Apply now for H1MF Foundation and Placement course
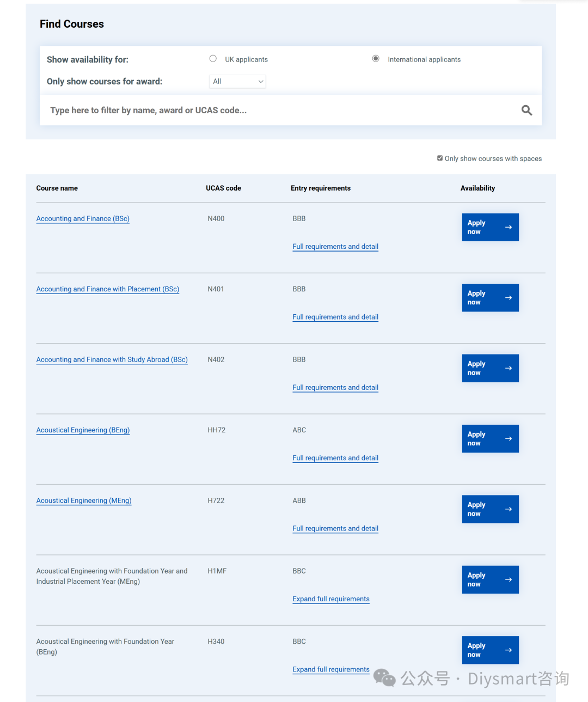 point(490,579)
